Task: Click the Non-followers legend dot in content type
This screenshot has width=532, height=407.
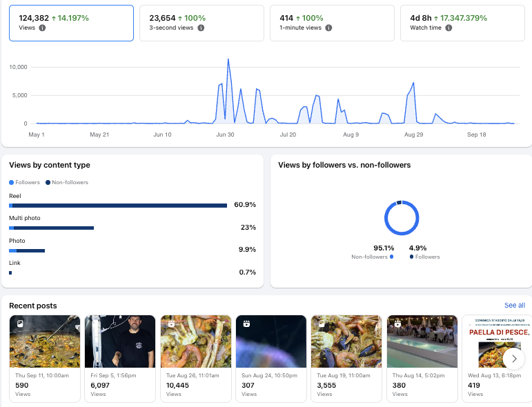Action: 48,183
